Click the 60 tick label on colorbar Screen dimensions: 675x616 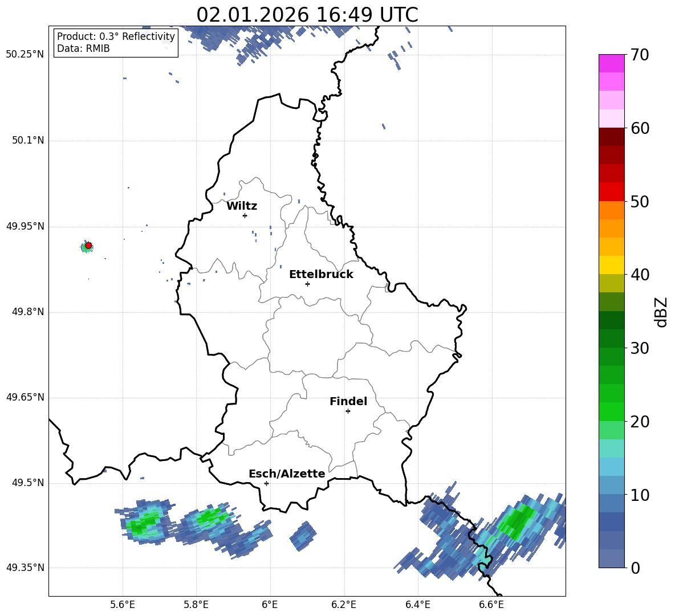click(640, 128)
